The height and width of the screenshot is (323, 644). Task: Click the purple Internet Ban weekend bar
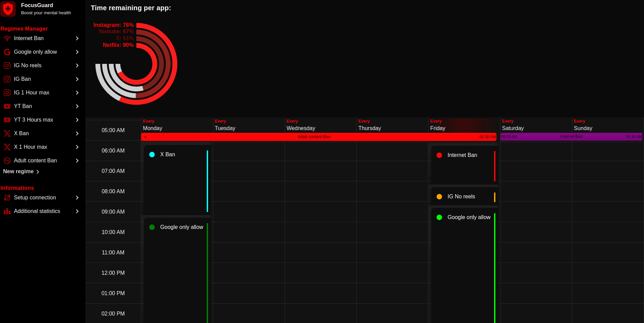click(571, 137)
